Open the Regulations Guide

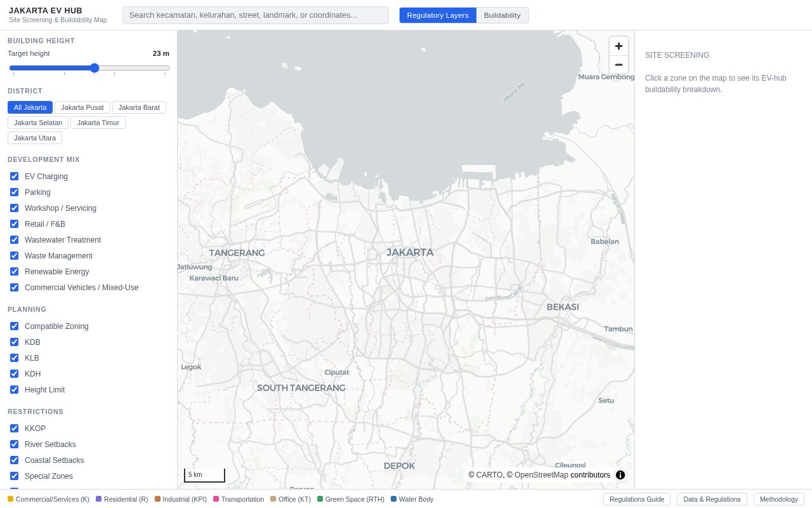[x=637, y=499]
